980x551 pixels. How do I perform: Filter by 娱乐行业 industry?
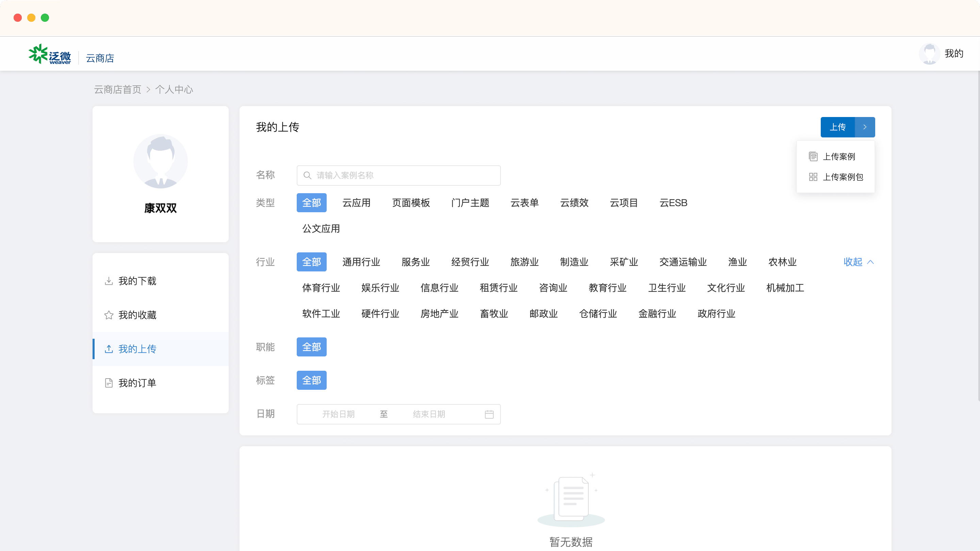[380, 288]
